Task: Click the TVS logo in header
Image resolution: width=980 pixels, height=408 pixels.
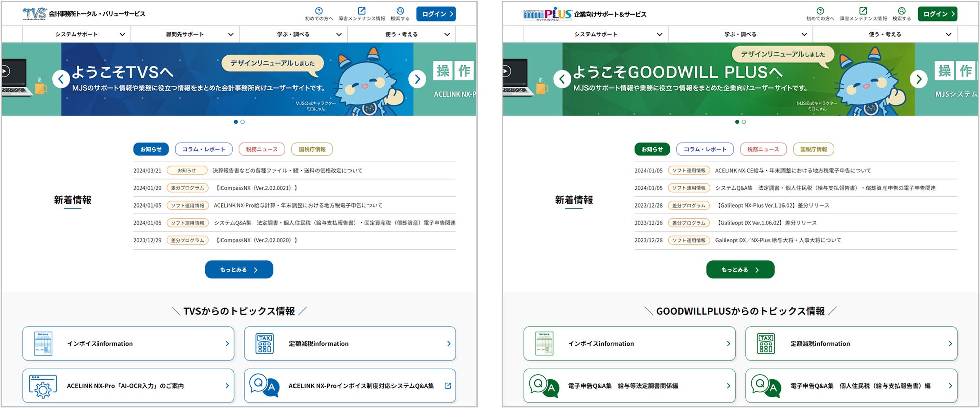Action: [x=34, y=14]
